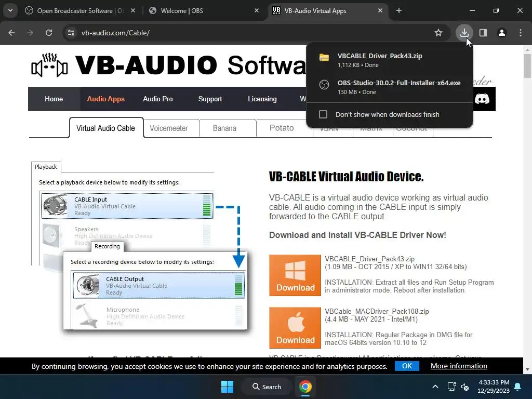The image size is (532, 399).
Task: Open VBCABLE_Driver_Pack43.zip in downloads popup
Action: tap(390, 60)
